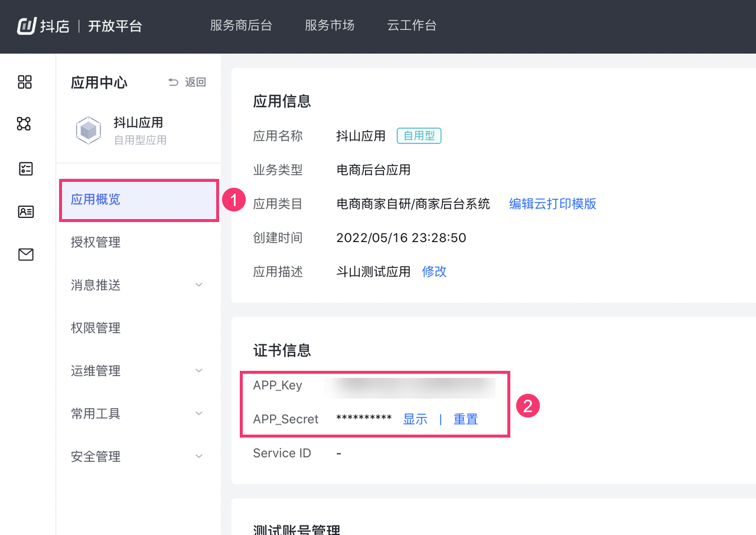Click the masked APP_Secret asterisks
The image size is (756, 535).
pyautogui.click(x=364, y=419)
